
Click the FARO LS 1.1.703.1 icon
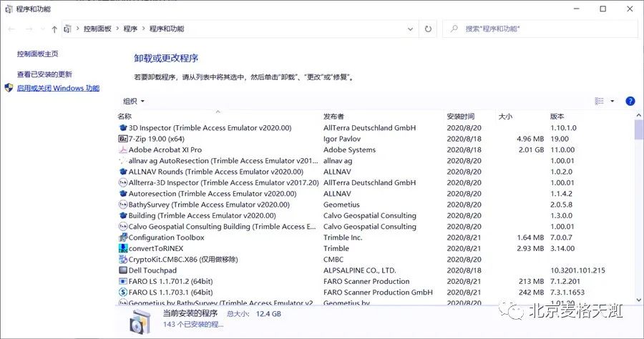[123, 293]
